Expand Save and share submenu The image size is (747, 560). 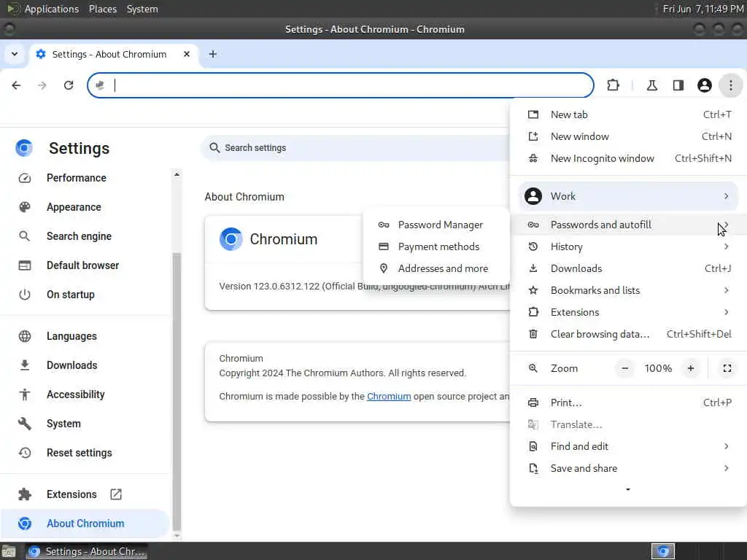pyautogui.click(x=628, y=469)
